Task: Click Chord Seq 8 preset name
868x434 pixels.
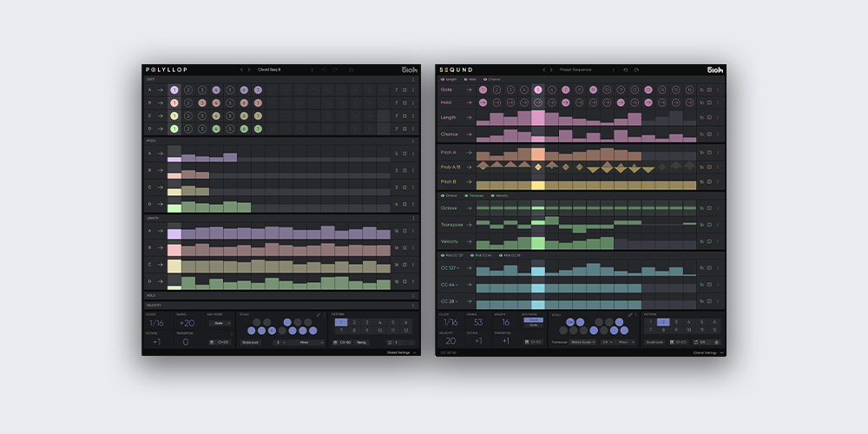Action: tap(269, 69)
